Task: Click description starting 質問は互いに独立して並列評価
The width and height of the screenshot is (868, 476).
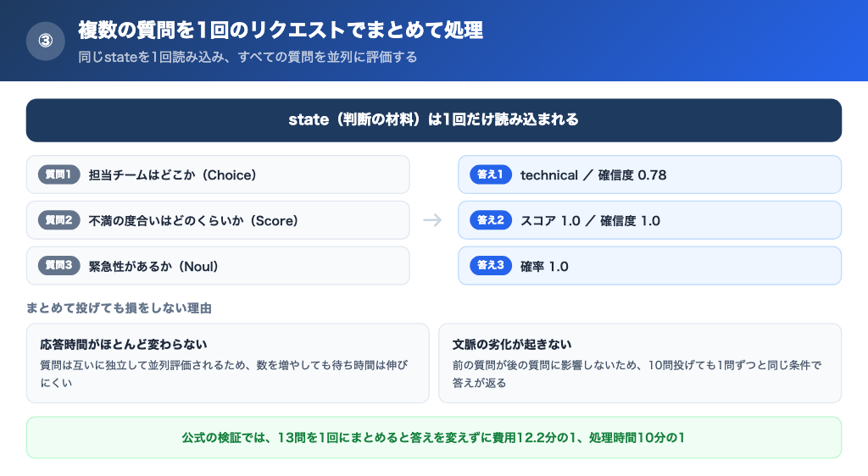Action: coord(224,374)
